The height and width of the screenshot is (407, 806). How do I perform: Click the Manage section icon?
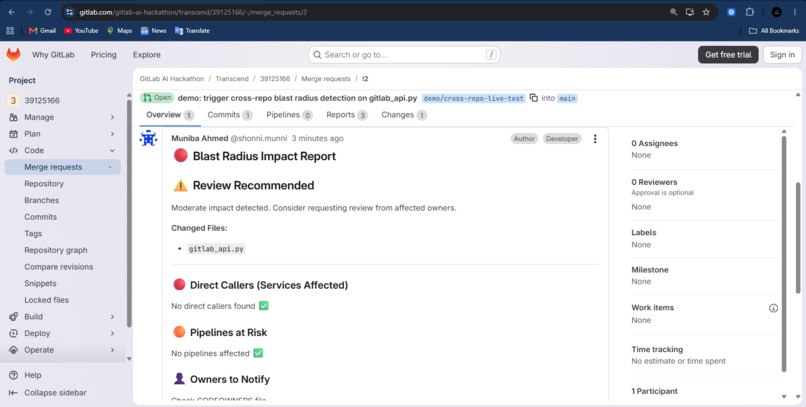coord(13,117)
